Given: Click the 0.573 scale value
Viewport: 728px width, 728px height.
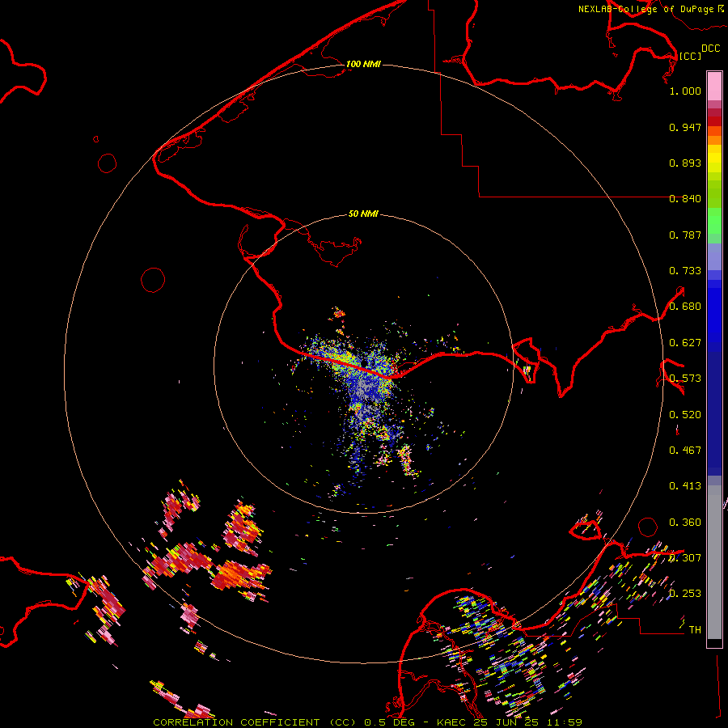Looking at the screenshot, I should [685, 379].
